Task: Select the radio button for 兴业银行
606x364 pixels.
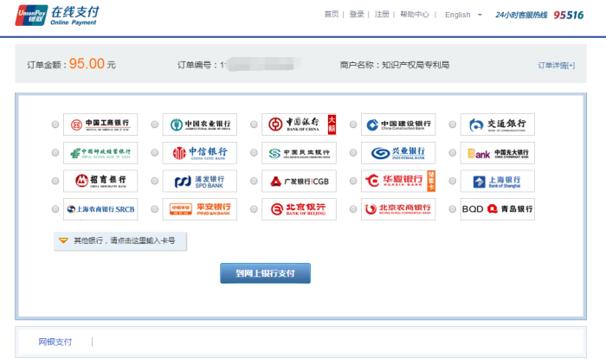Action: point(353,152)
